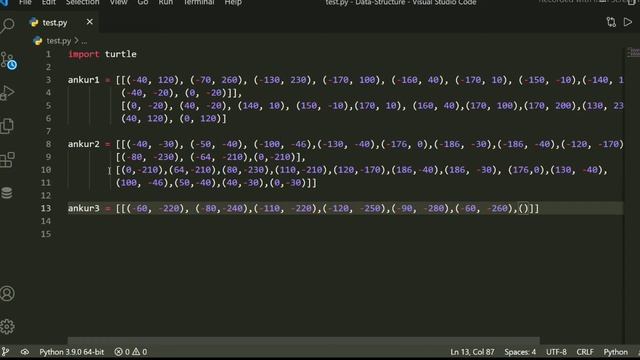This screenshot has height=360, width=640.
Task: Open the errors and warnings count
Action: 131,352
